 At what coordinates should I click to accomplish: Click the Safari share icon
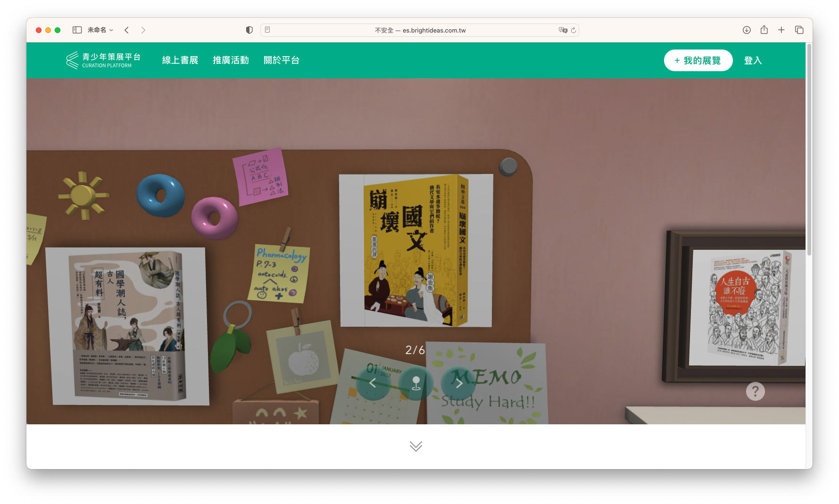(x=764, y=30)
